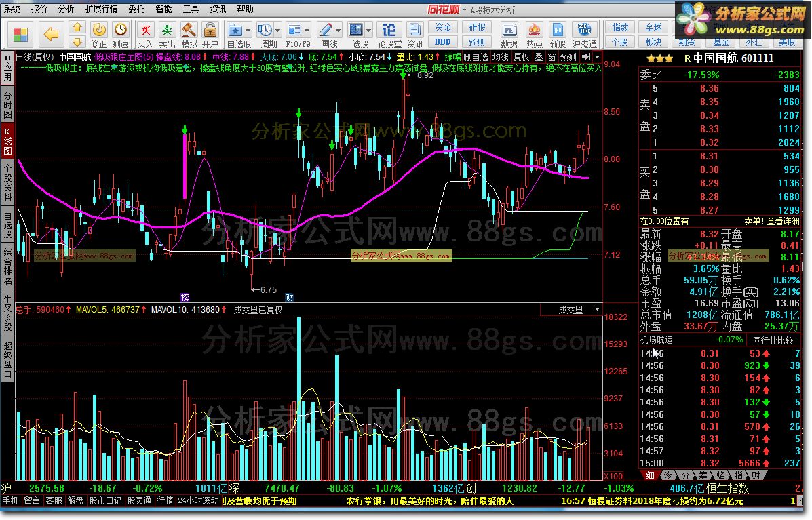Viewport: 812px width, 520px height.
Task: Open the 报价 menu
Action: 39,9
